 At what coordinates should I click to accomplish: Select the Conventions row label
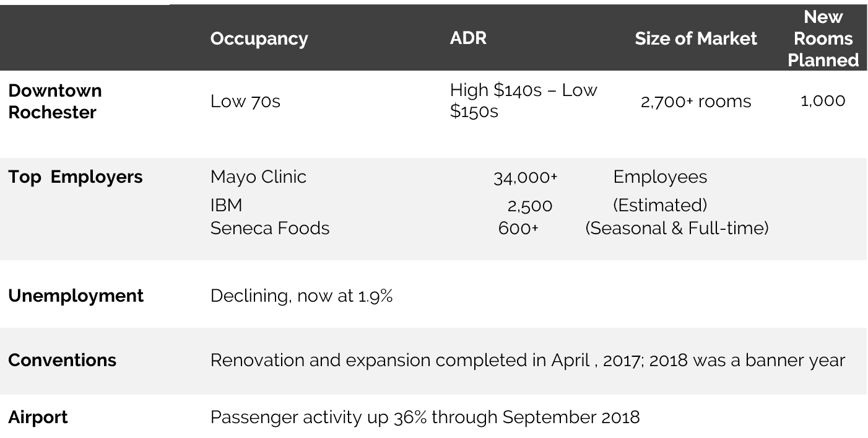coord(62,361)
